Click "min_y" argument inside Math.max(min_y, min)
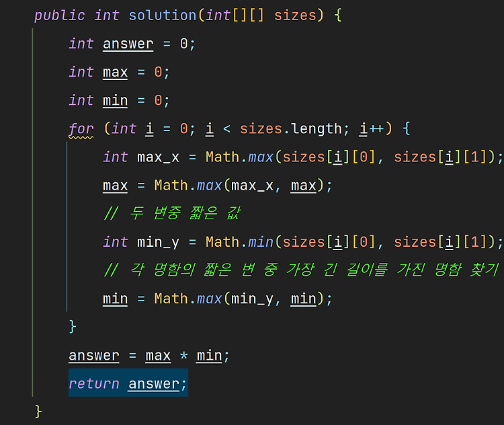This screenshot has height=425, width=504. [x=252, y=299]
